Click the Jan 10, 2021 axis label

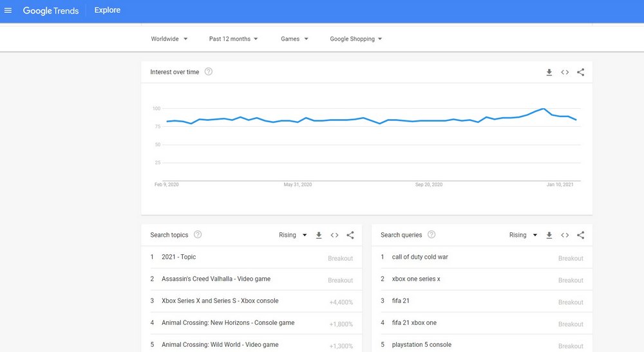click(x=560, y=185)
